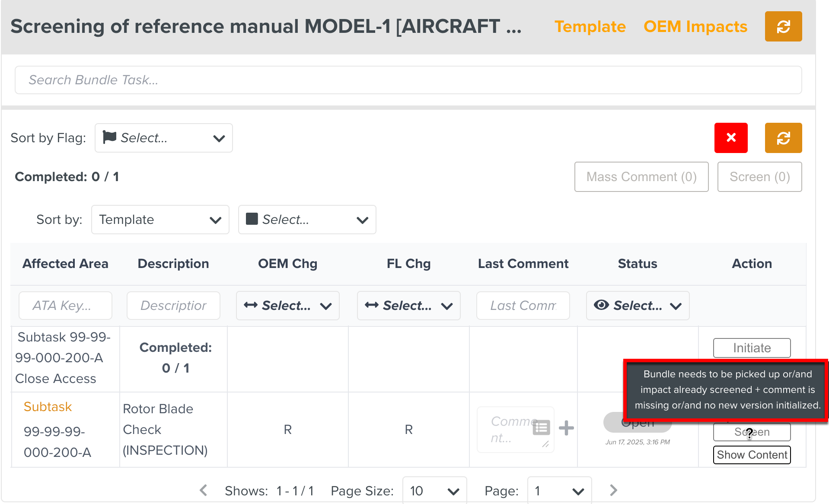The height and width of the screenshot is (504, 829).
Task: Click the Mass Comment (0) button
Action: point(641,177)
